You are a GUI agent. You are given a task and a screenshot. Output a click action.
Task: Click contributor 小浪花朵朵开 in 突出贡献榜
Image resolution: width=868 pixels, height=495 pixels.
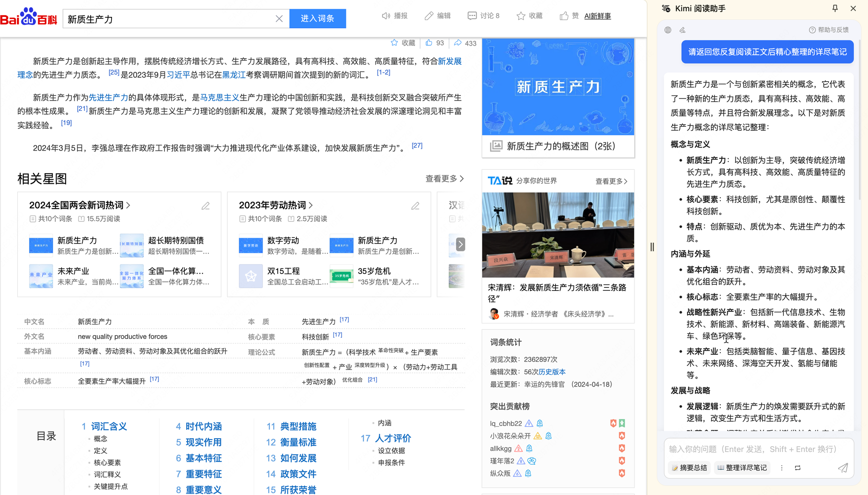[x=510, y=436]
